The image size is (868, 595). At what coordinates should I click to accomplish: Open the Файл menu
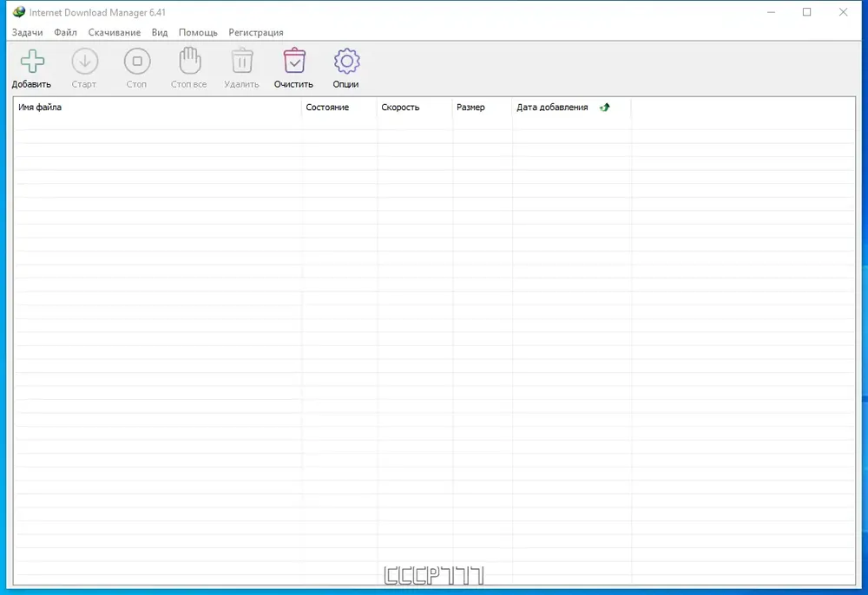point(65,33)
